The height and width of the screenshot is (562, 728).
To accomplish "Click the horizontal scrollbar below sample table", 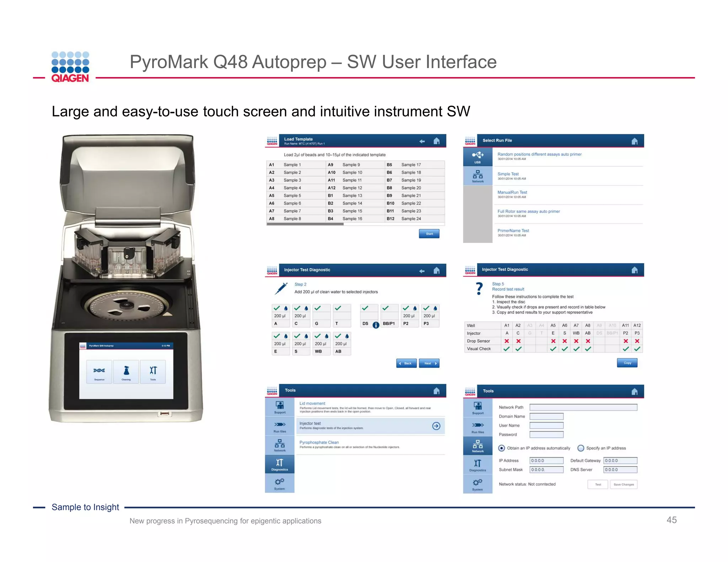I will (x=305, y=224).
